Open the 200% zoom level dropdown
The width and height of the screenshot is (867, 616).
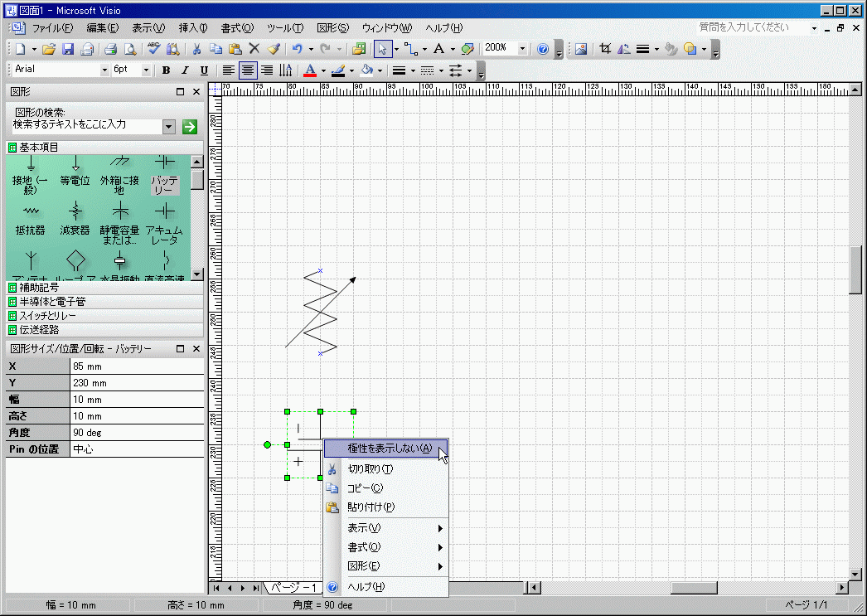[x=522, y=49]
